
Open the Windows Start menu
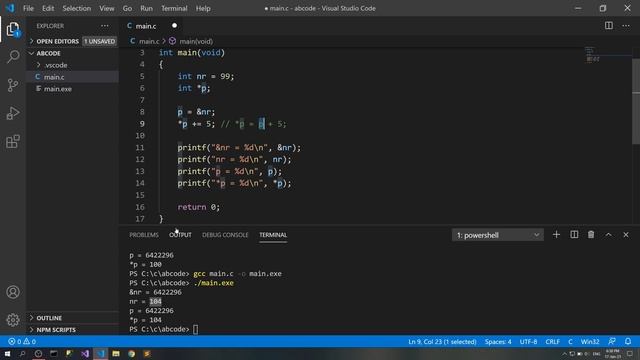click(7, 353)
